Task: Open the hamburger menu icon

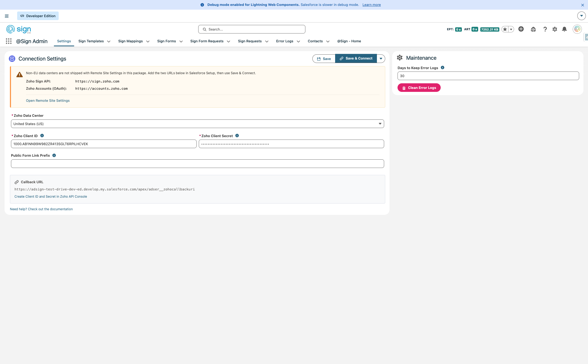Action: coord(7,16)
